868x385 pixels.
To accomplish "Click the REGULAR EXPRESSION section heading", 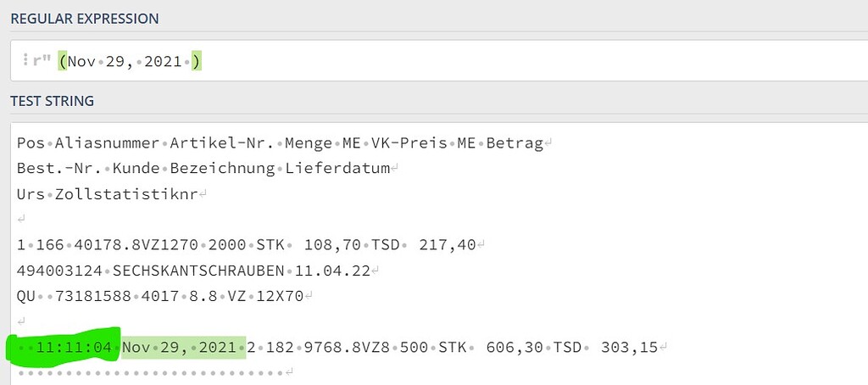I will pyautogui.click(x=85, y=19).
